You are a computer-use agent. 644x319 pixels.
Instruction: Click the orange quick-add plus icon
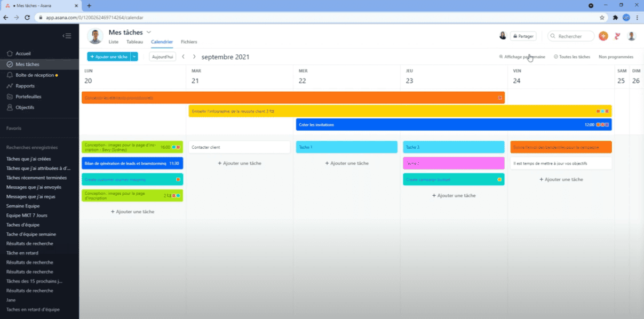(603, 36)
